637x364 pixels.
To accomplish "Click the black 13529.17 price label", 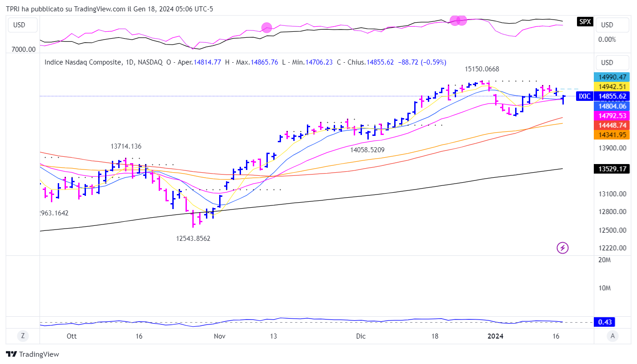I will (x=612, y=169).
